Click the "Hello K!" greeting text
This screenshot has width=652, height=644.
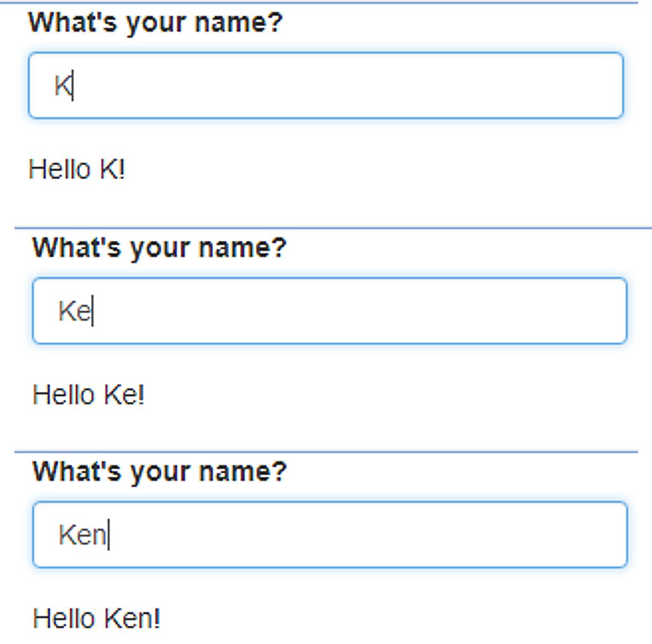[x=76, y=170]
